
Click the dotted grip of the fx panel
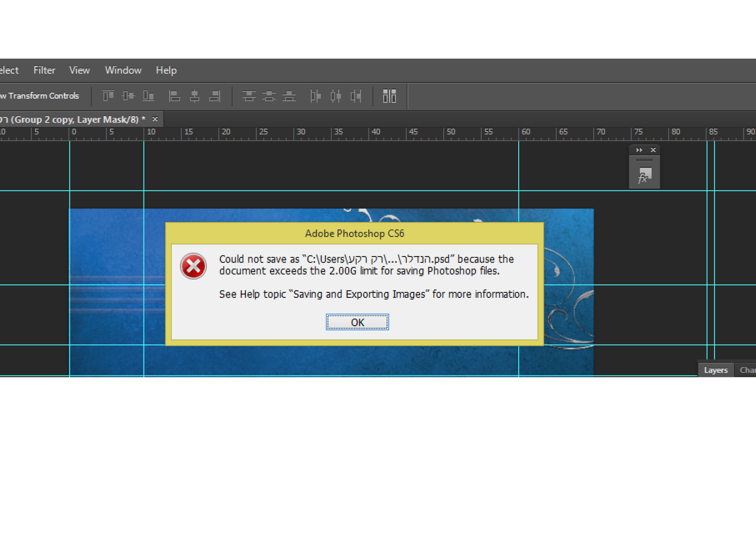[x=644, y=160]
